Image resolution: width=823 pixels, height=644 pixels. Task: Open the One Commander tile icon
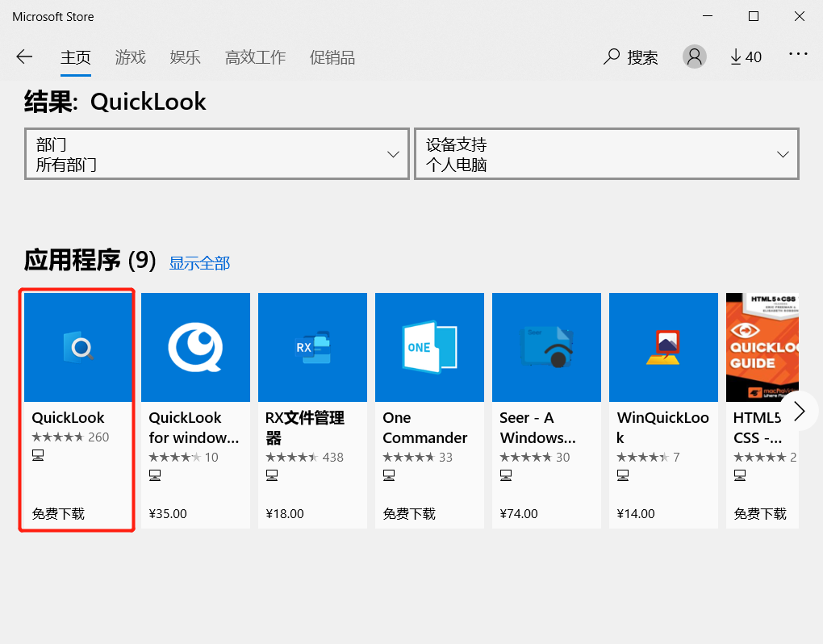click(429, 348)
